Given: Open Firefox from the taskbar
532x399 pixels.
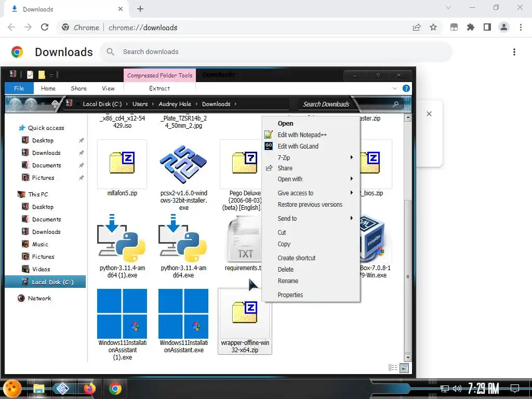Looking at the screenshot, I should pyautogui.click(x=89, y=389).
